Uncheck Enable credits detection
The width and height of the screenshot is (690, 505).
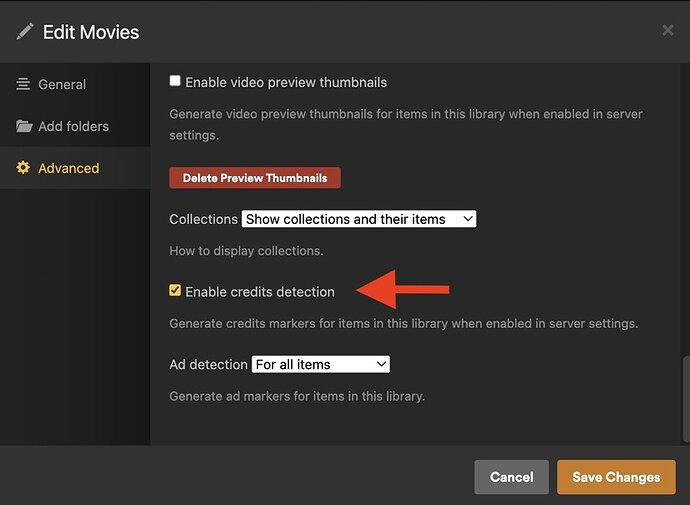[x=175, y=290]
